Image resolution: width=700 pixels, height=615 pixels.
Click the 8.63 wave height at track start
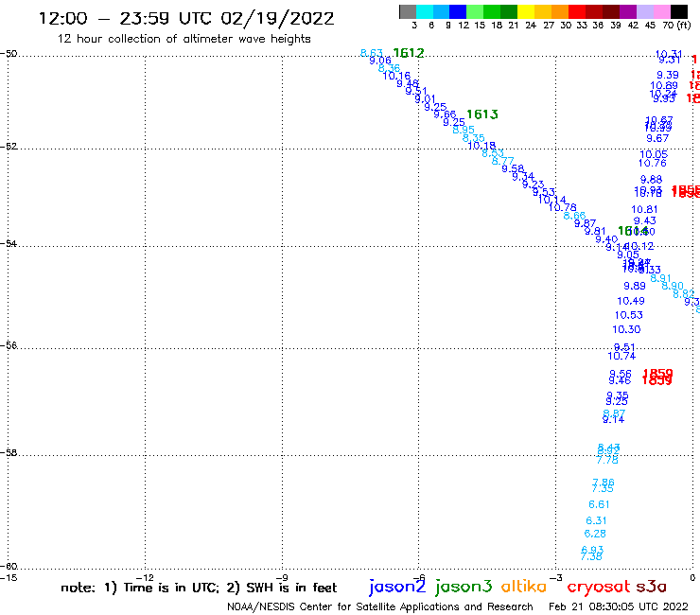pos(372,53)
